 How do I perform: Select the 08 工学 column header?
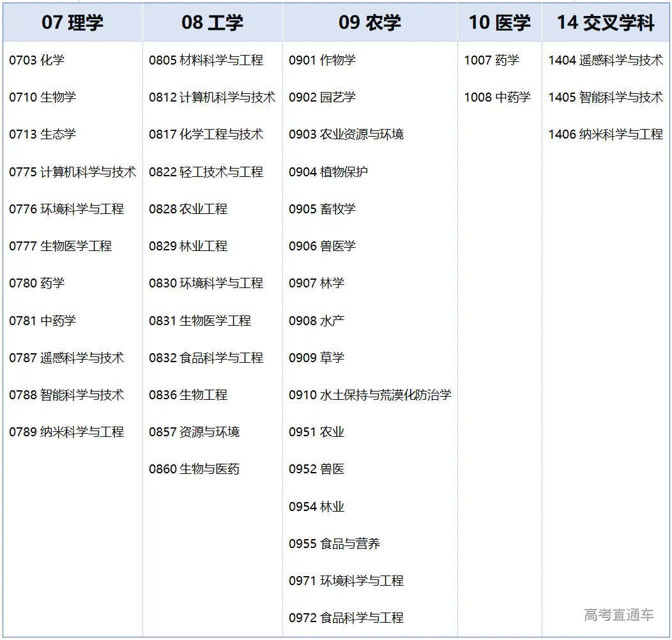211,22
